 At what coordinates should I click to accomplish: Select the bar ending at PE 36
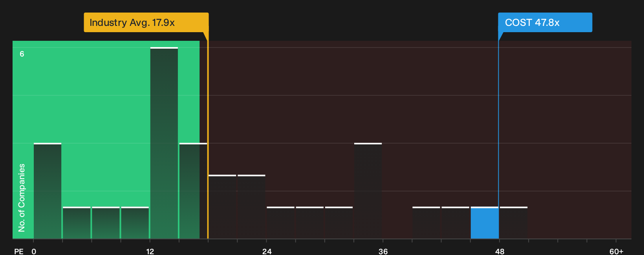tap(368, 191)
